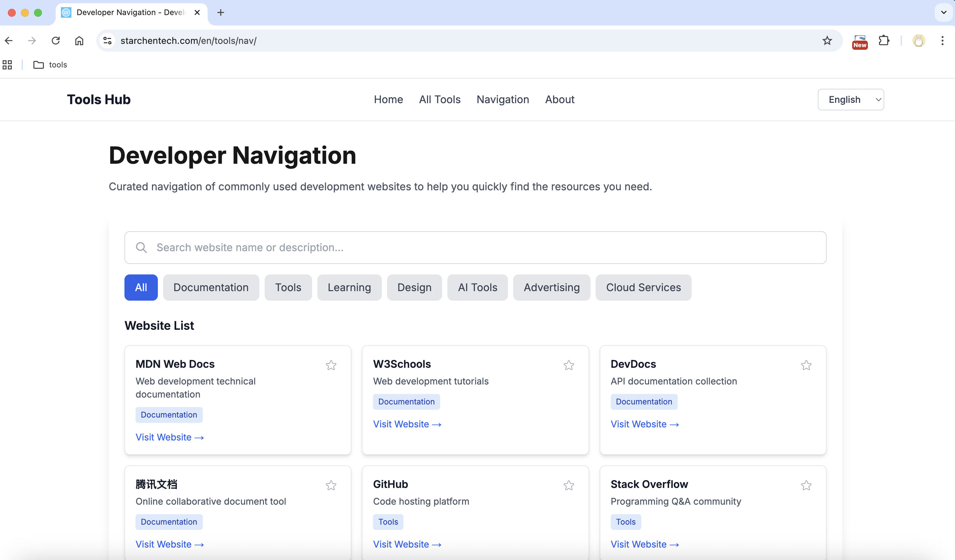Click the browser reload icon

[x=56, y=41]
